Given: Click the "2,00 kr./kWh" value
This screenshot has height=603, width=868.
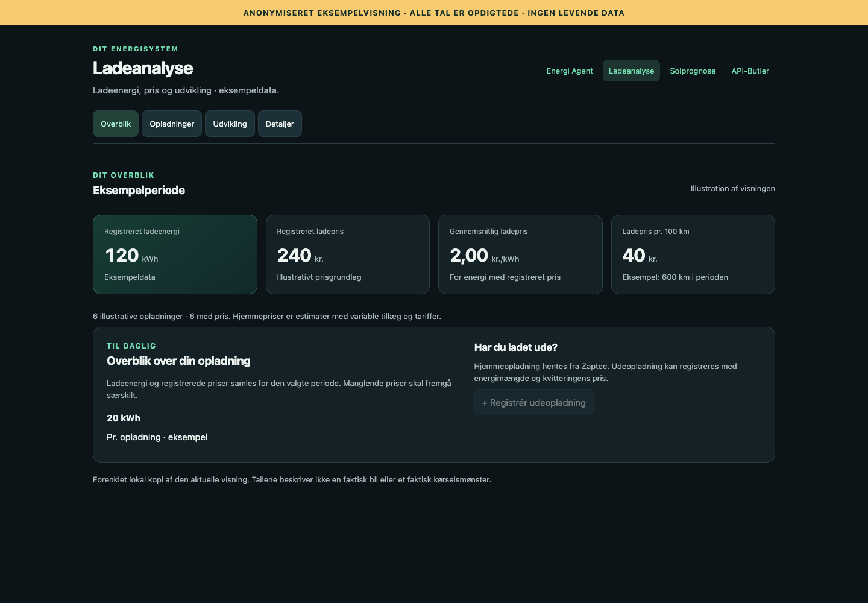Looking at the screenshot, I should coord(484,256).
